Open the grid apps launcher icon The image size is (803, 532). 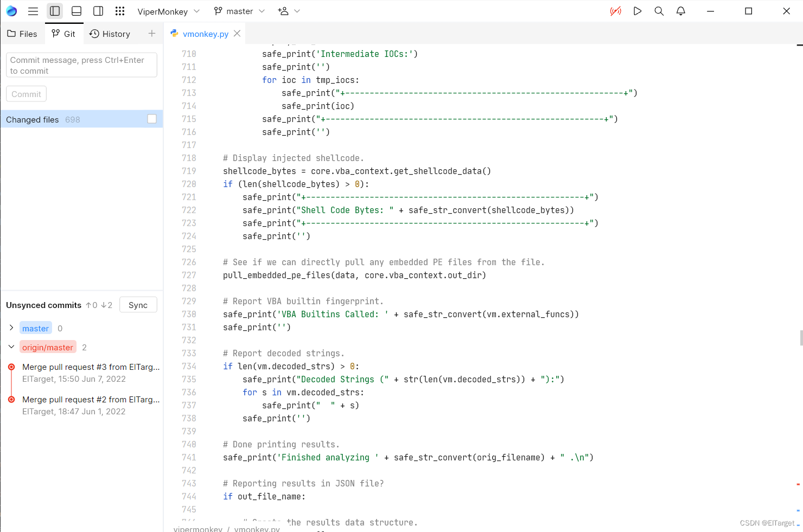pos(120,11)
